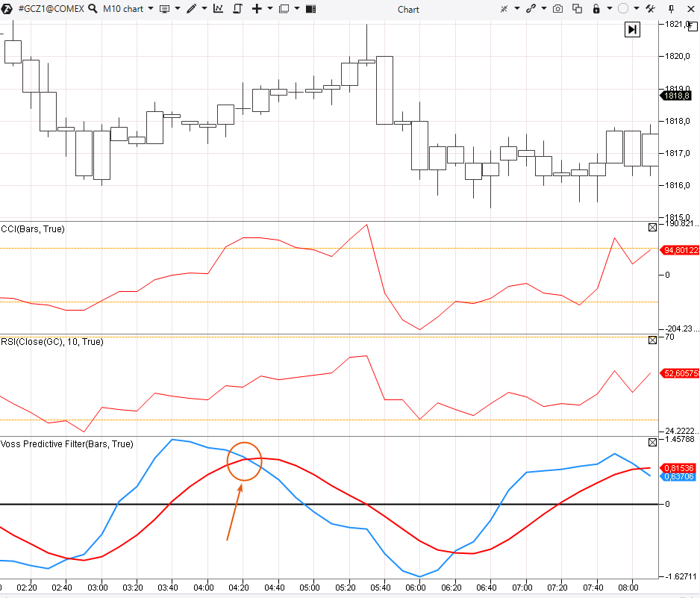Click the search magnifier next to #GCZ1@COMEX
Viewport: 700px width, 598px height.
[93, 9]
